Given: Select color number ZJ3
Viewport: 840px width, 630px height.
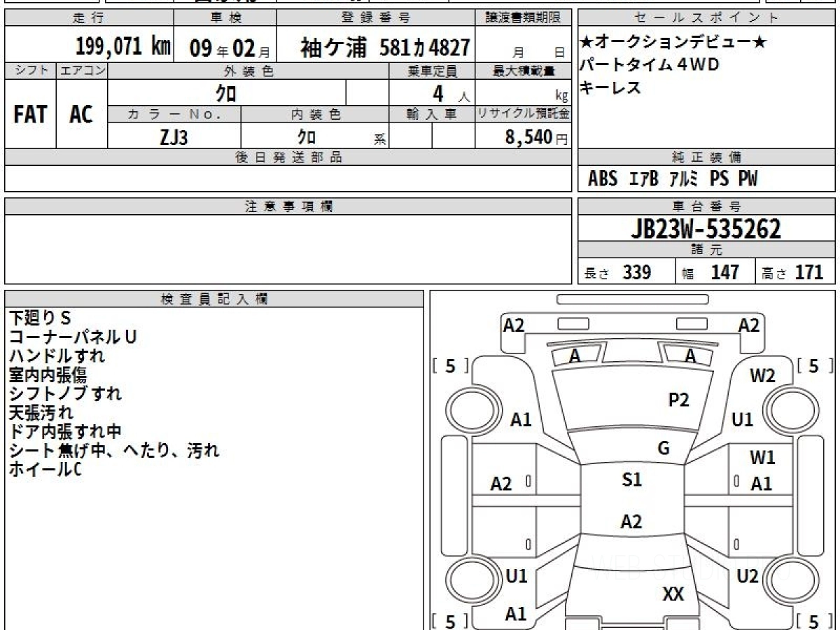Looking at the screenshot, I should tap(174, 136).
